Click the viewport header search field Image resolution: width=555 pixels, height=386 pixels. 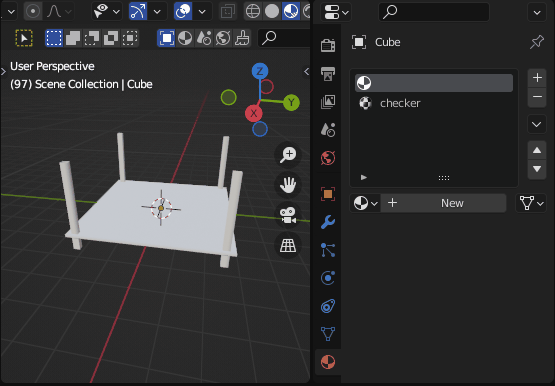click(284, 38)
